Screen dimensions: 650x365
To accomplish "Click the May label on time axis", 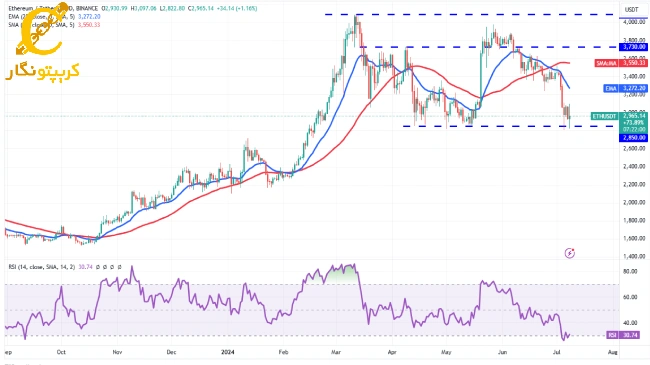I will pos(446,352).
